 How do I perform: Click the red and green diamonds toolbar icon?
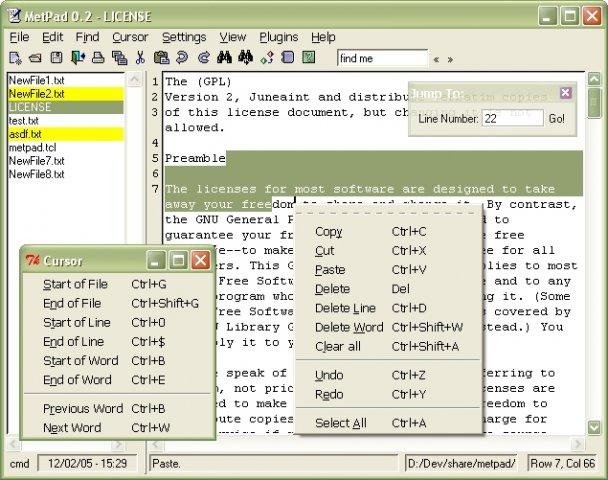[x=267, y=58]
